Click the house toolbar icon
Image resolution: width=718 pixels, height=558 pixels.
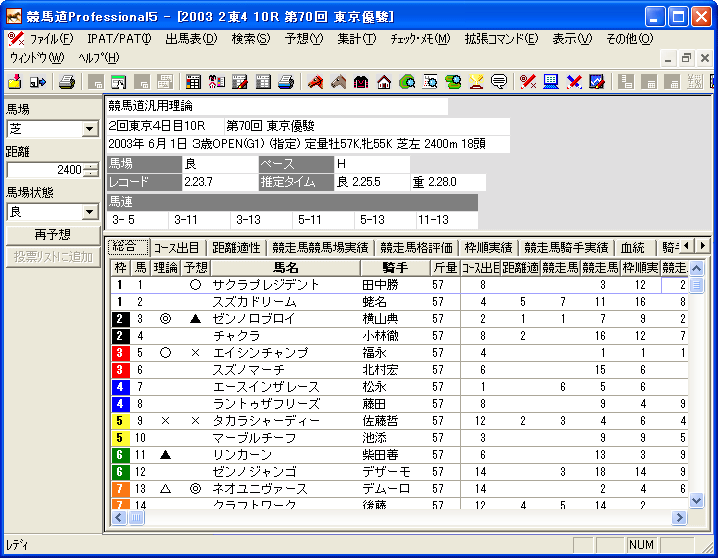pos(384,82)
